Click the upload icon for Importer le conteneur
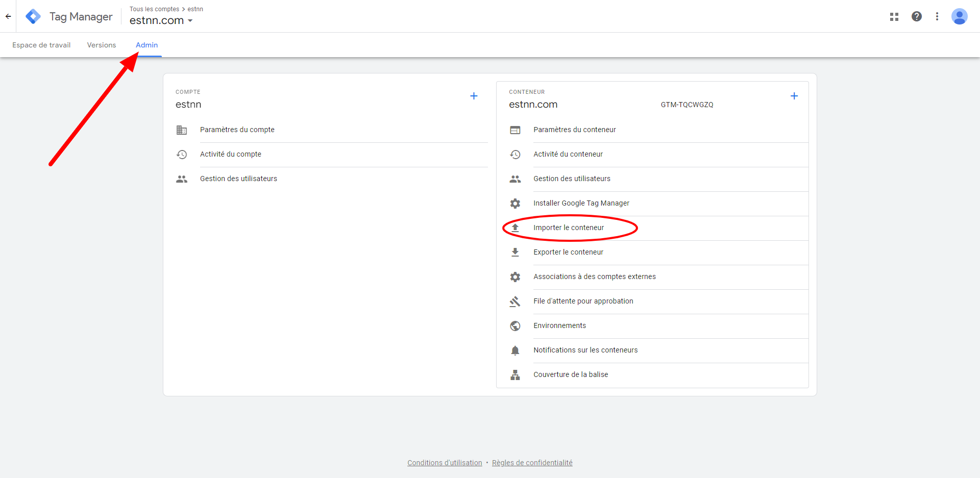Screen dimensions: 980x478 pos(515,228)
